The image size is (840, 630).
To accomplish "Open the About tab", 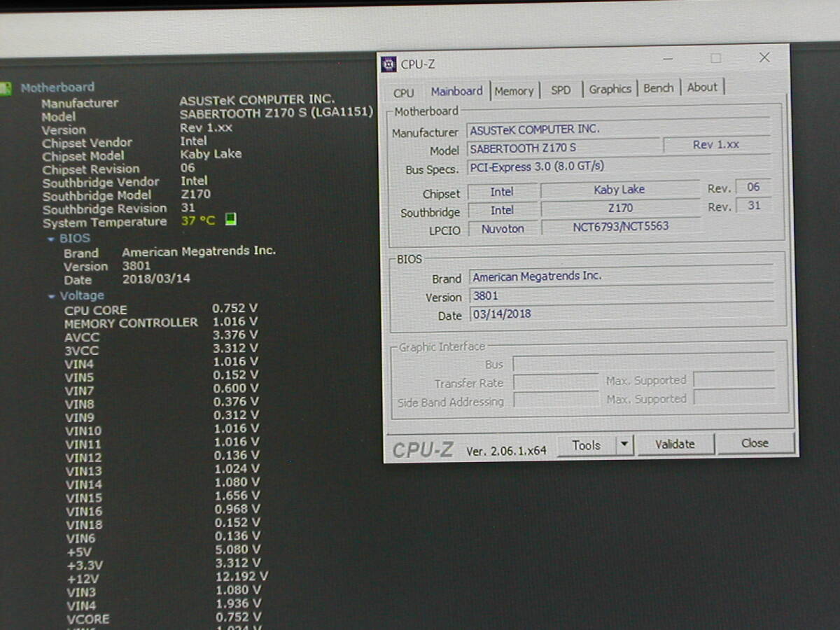I will pyautogui.click(x=702, y=87).
